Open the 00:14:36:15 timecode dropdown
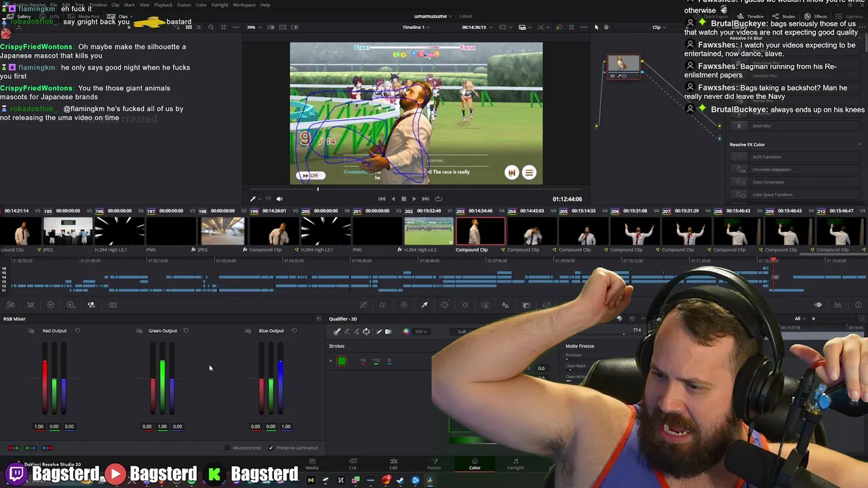 point(477,27)
